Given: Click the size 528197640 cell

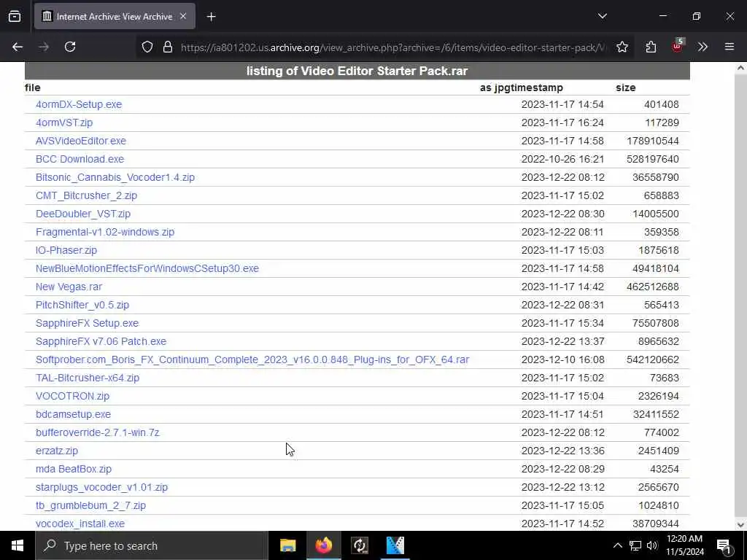Looking at the screenshot, I should tap(653, 159).
